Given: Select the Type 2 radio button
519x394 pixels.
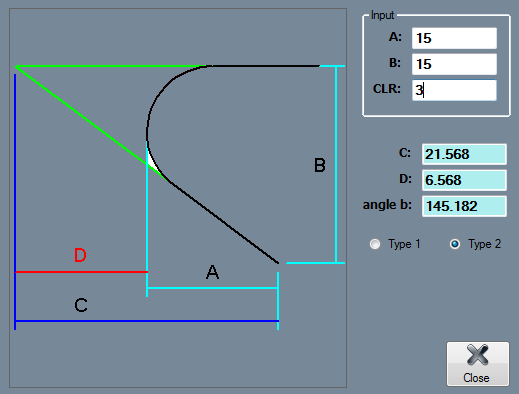Looking at the screenshot, I should click(455, 244).
